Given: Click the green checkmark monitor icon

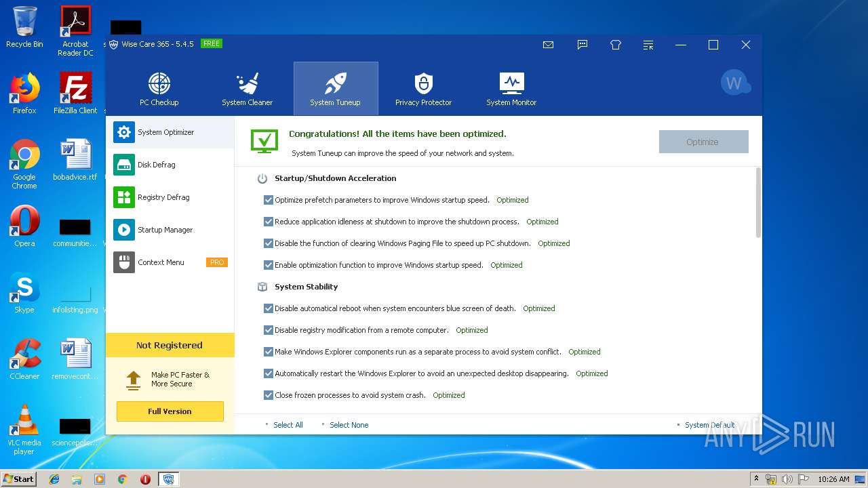Looking at the screenshot, I should [x=264, y=140].
